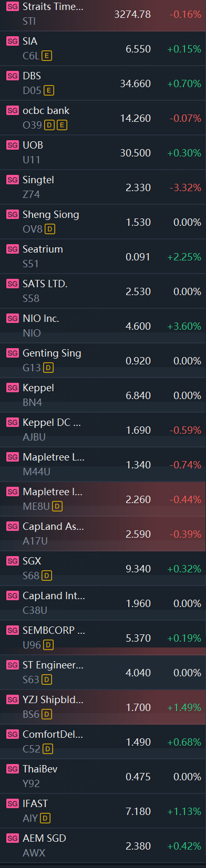
Task: Open the AEM SGD AWX row
Action: (x=103, y=846)
